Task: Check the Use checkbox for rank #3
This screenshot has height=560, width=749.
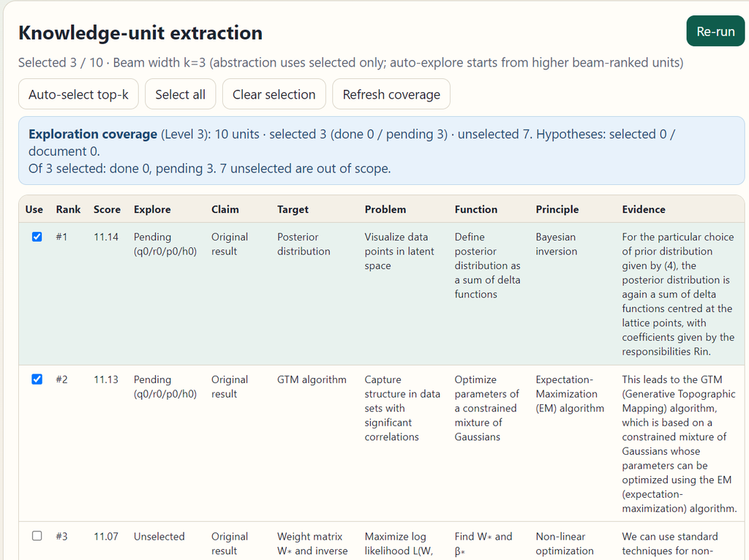Action: (37, 536)
